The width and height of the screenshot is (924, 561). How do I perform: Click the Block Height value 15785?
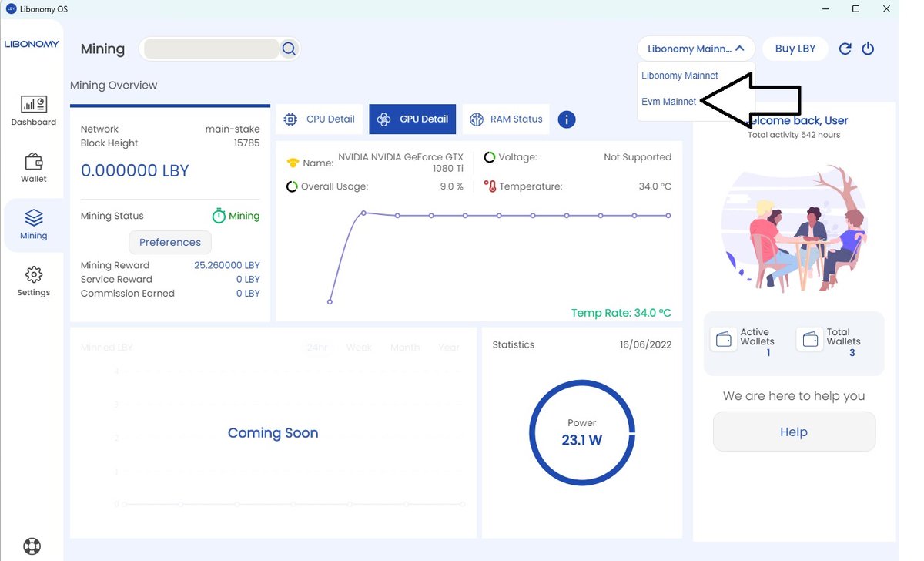[247, 143]
